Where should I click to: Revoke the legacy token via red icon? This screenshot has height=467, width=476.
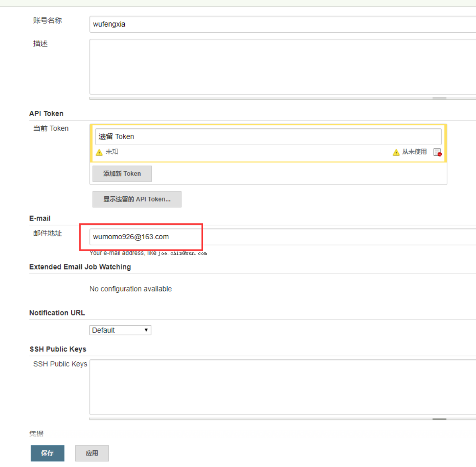coord(438,152)
